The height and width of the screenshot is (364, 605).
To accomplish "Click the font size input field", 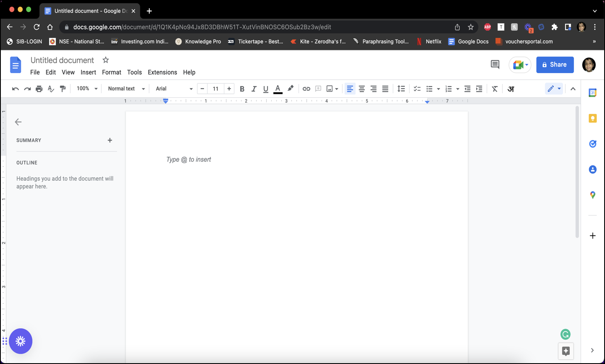I will [x=215, y=89].
